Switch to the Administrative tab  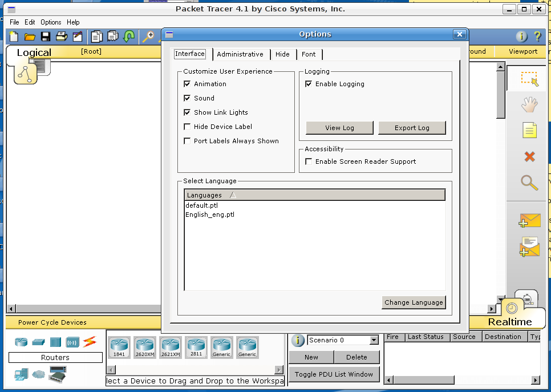[240, 54]
